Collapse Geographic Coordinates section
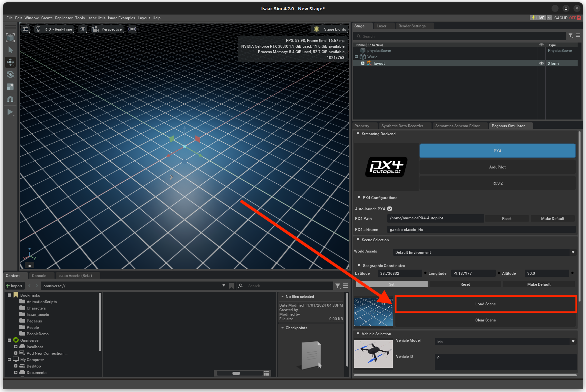Screen dimensions: 586x392 tap(359, 266)
